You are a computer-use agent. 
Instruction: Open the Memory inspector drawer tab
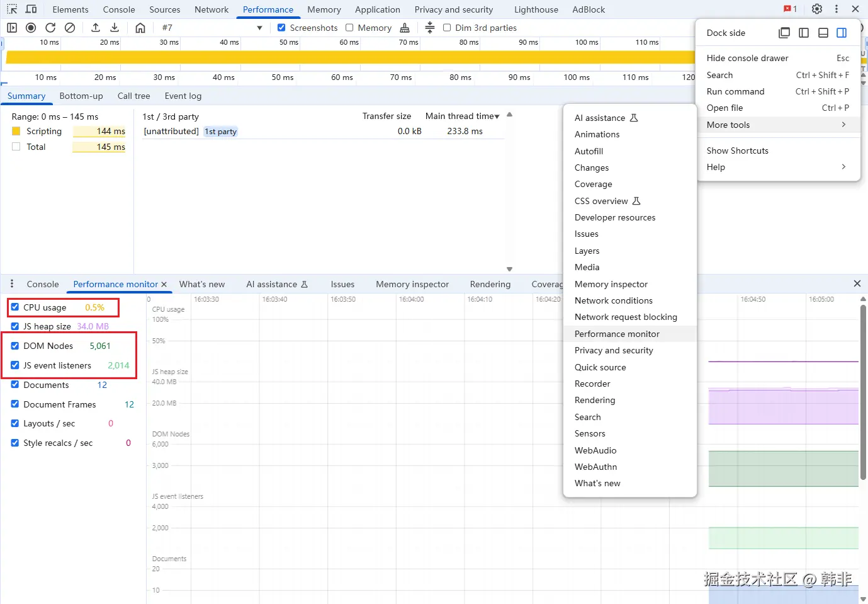412,284
